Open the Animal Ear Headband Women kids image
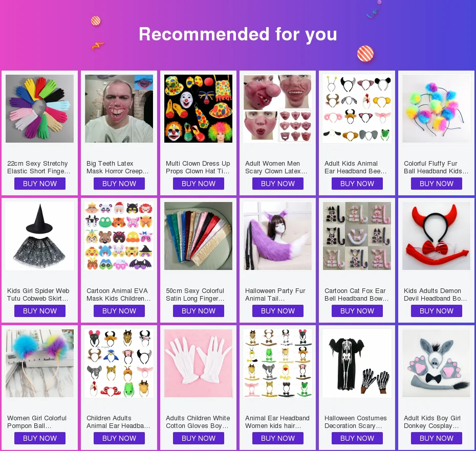Viewport: 476px width, 451px height. coord(278,364)
